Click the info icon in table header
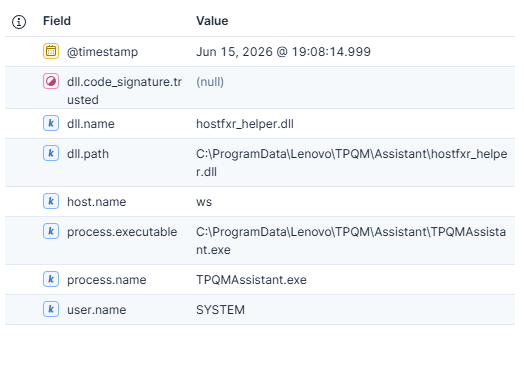The width and height of the screenshot is (524, 368). pos(19,22)
